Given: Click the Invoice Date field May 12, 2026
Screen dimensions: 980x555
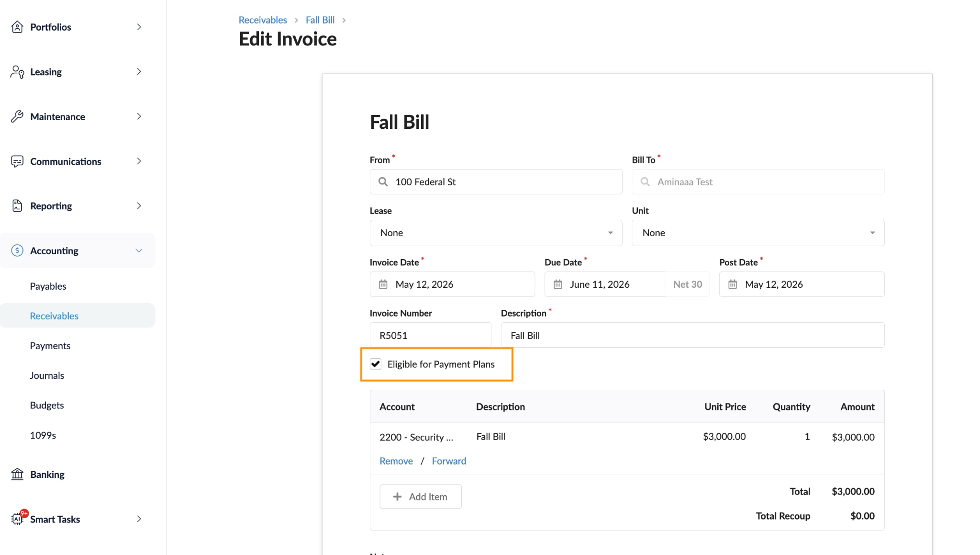Looking at the screenshot, I should 452,284.
